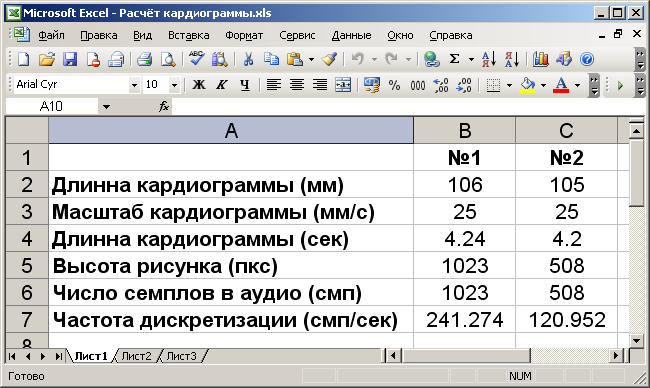Expand the Font Color dropdown arrow
Image resolution: width=650 pixels, height=388 pixels.
pos(577,85)
